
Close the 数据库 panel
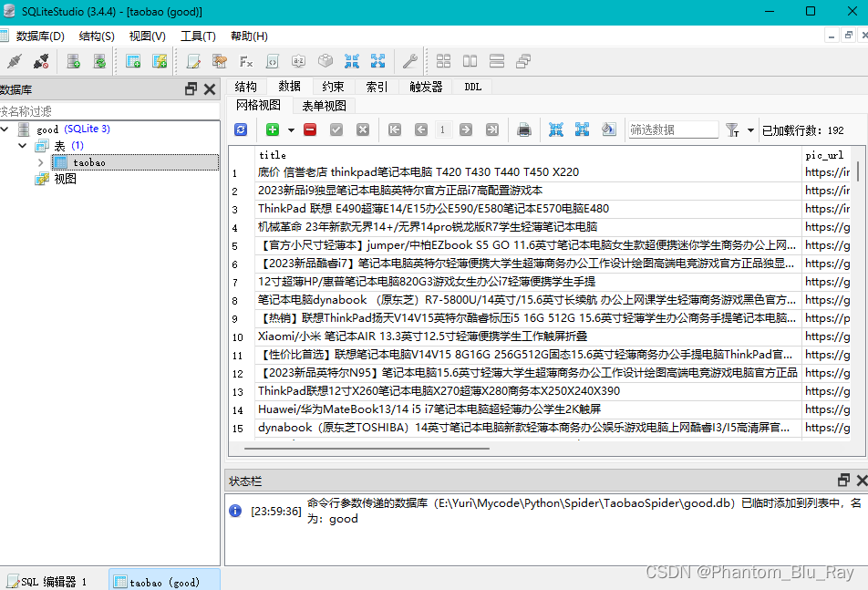click(210, 89)
